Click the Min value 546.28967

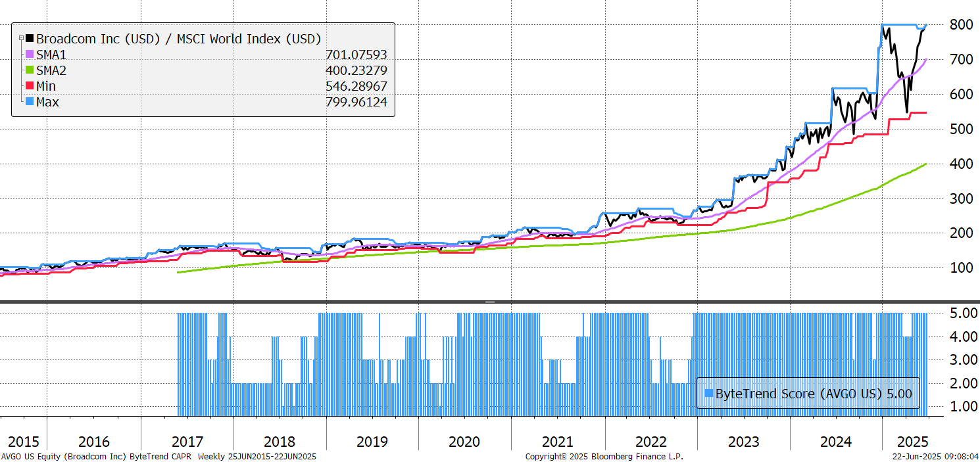[356, 86]
